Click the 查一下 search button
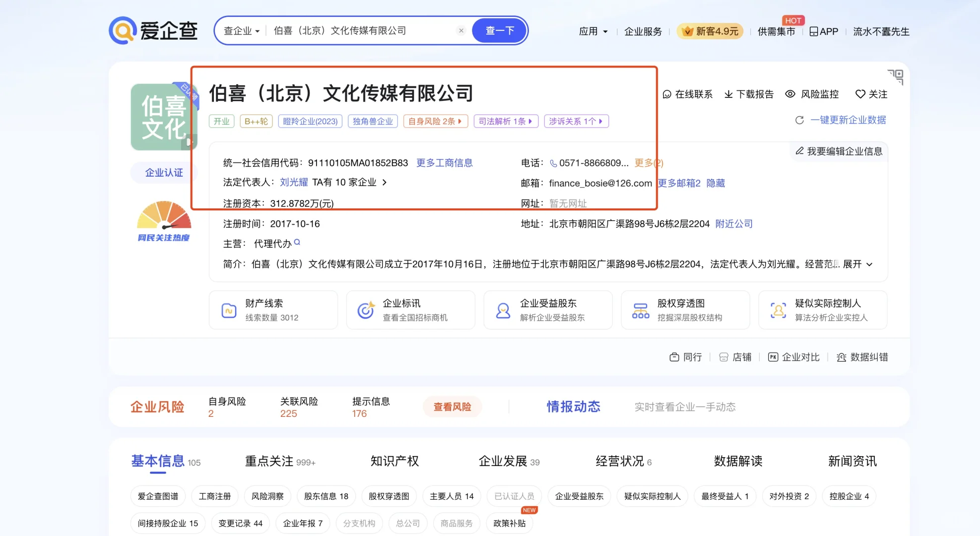The height and width of the screenshot is (536, 980). (x=499, y=31)
